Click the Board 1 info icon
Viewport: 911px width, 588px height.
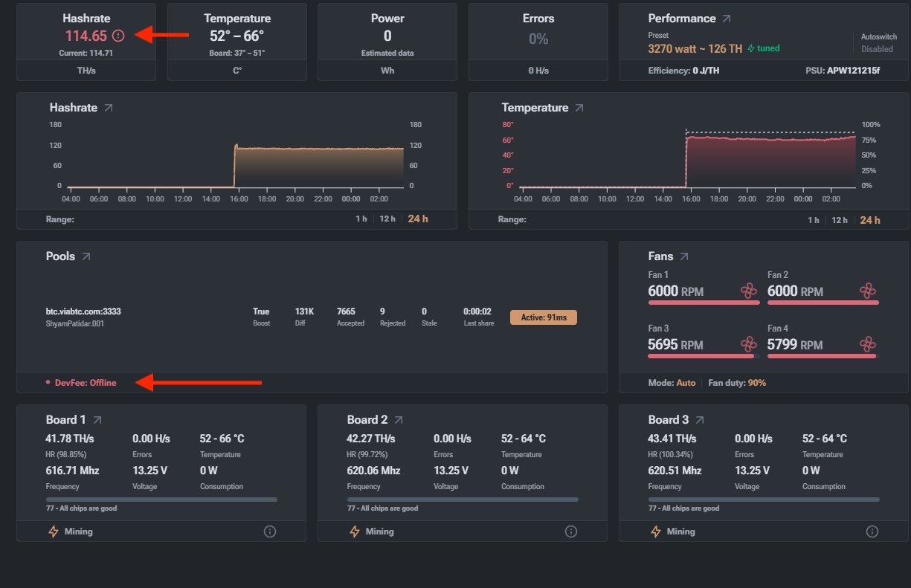click(x=270, y=532)
